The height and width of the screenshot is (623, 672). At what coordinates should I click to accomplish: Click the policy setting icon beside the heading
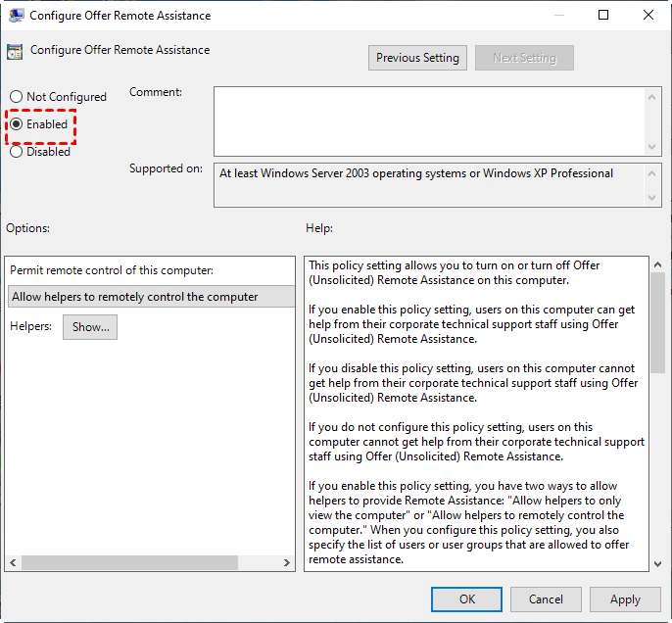(16, 52)
